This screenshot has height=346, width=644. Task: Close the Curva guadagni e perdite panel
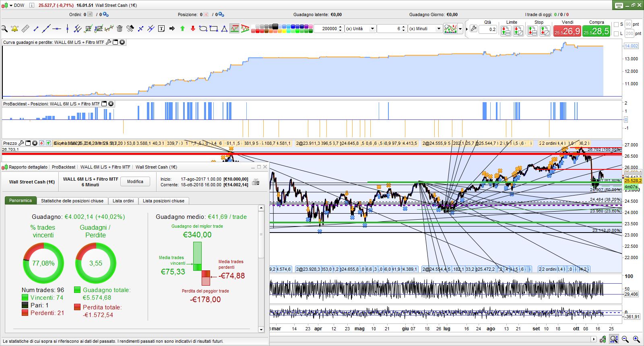point(122,42)
